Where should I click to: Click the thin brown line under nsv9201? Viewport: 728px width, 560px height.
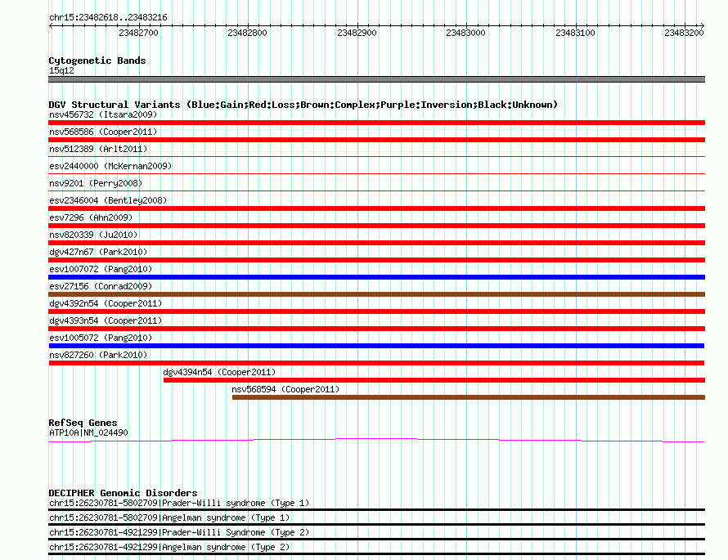coord(376,190)
